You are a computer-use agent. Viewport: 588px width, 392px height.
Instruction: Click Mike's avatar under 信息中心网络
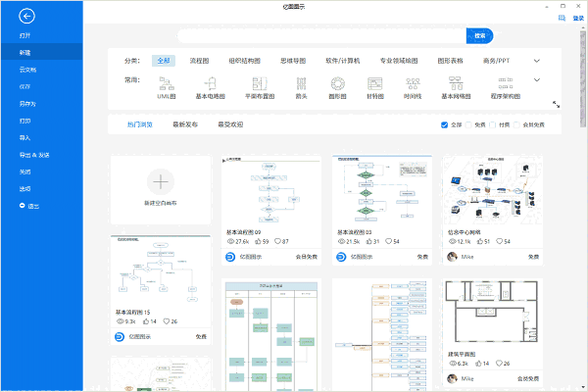(452, 257)
